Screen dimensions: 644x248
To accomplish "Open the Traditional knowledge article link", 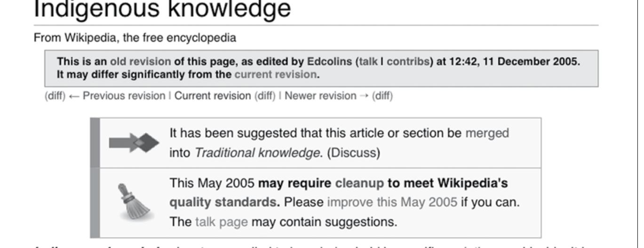I will coord(257,153).
